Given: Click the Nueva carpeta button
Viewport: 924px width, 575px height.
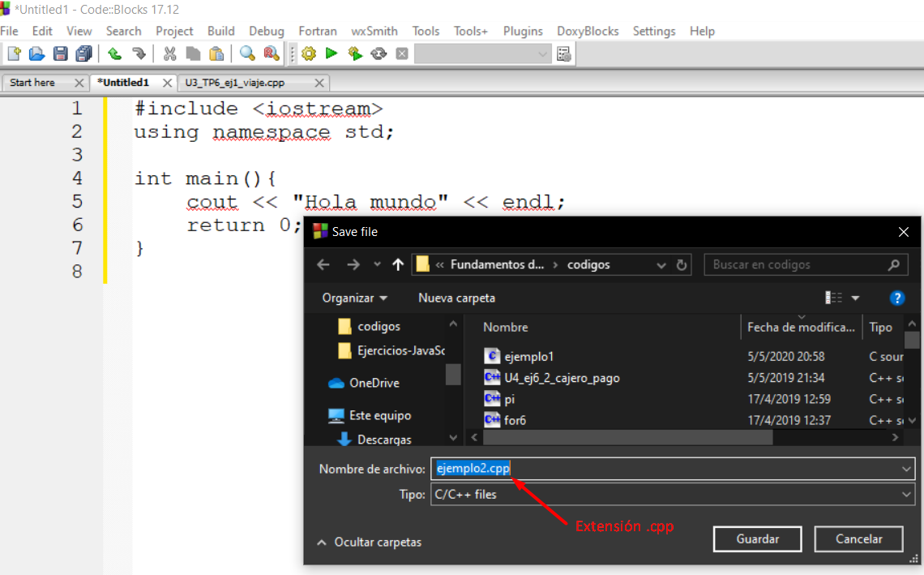Looking at the screenshot, I should [x=456, y=298].
